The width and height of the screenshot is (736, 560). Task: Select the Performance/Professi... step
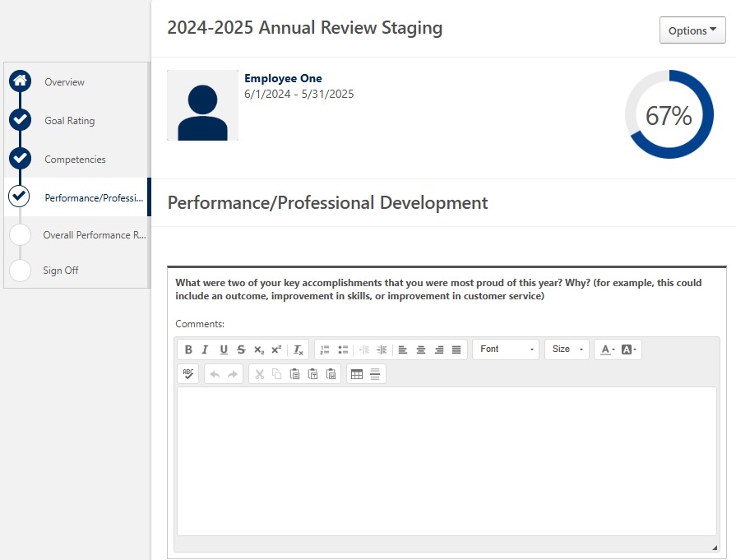tap(94, 198)
